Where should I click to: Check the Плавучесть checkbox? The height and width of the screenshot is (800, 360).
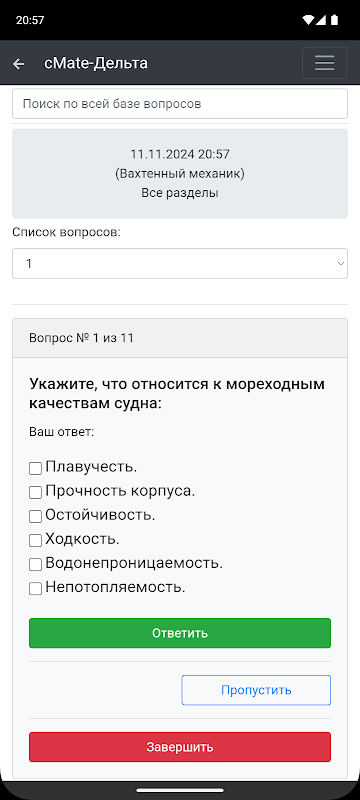click(35, 468)
